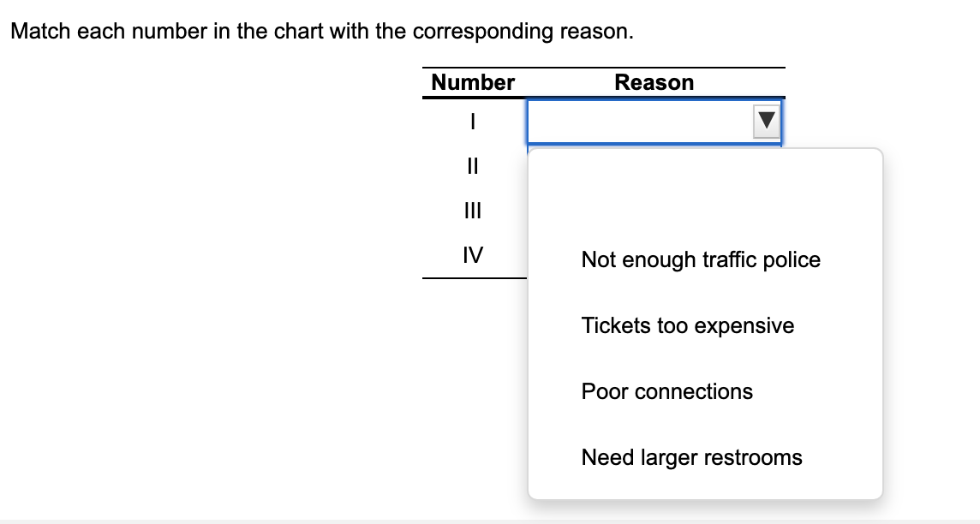The image size is (980, 524).
Task: Select row label IV in the chart
Action: (x=471, y=254)
